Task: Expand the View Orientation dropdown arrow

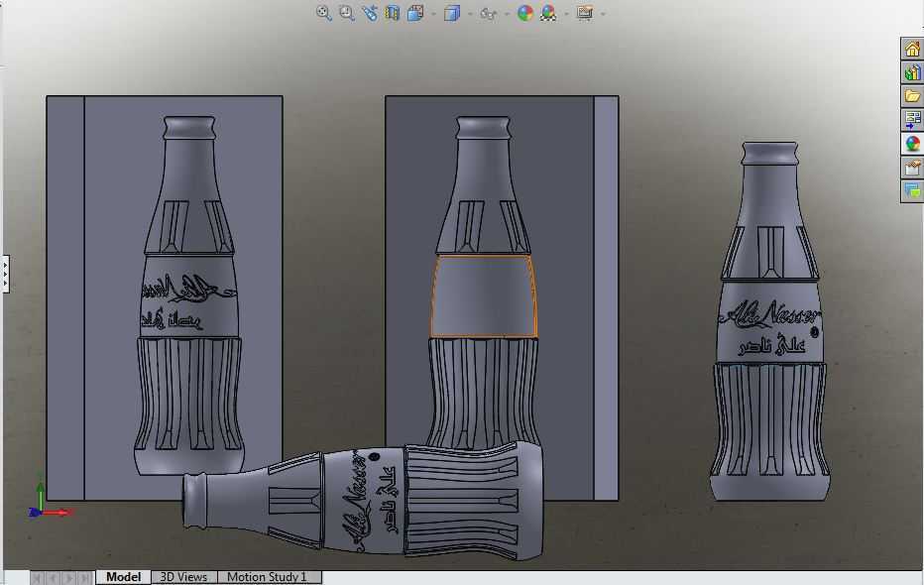Action: pyautogui.click(x=433, y=13)
